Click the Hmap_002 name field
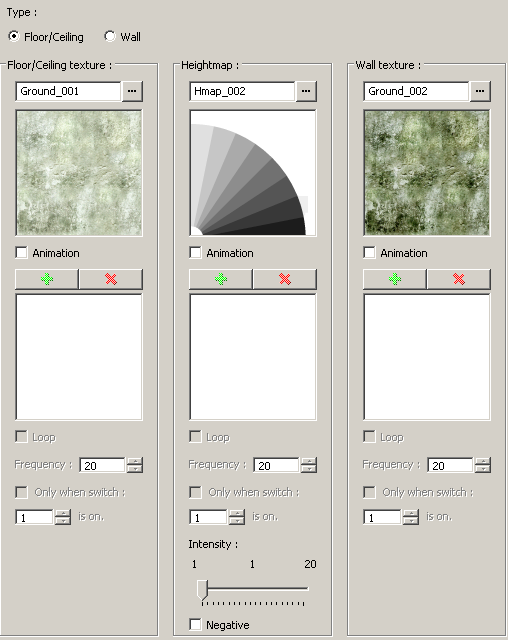 (x=242, y=91)
